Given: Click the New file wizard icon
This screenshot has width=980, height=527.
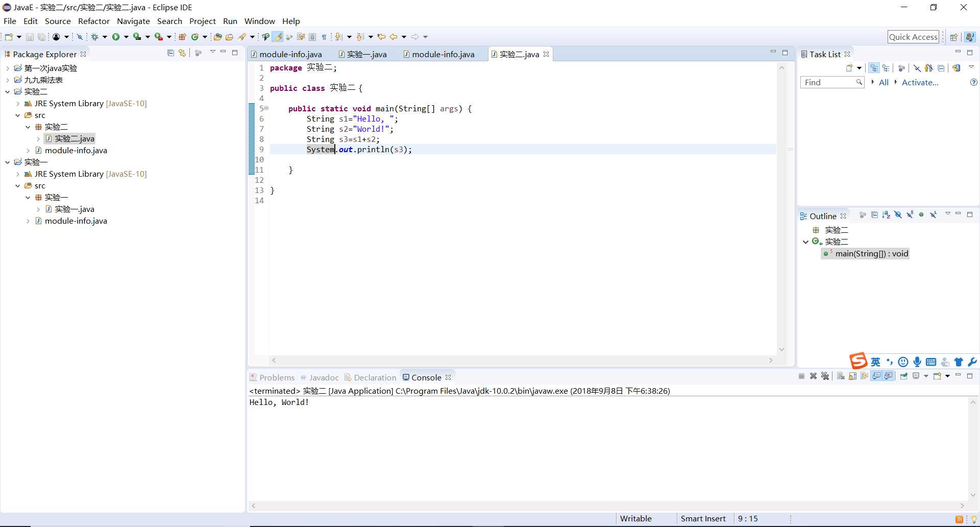Looking at the screenshot, I should (9, 37).
